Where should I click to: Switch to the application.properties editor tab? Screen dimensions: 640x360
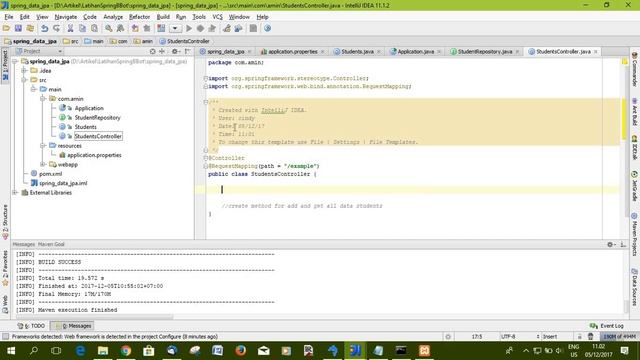click(x=293, y=52)
